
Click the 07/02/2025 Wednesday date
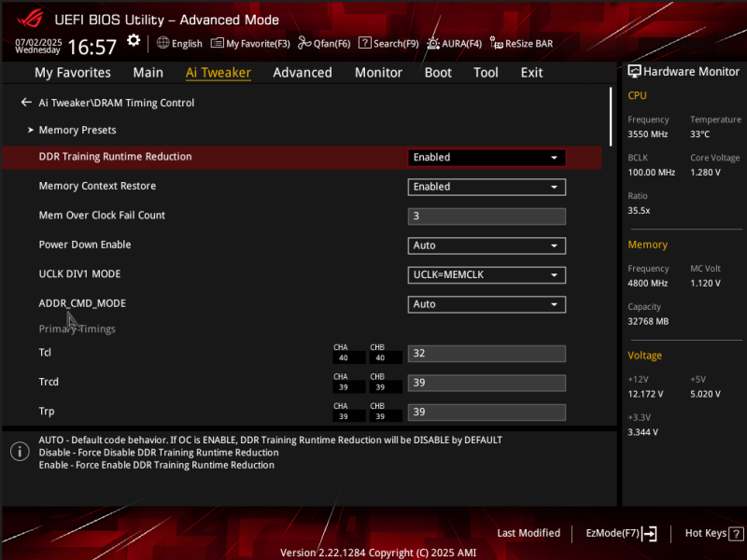point(38,46)
